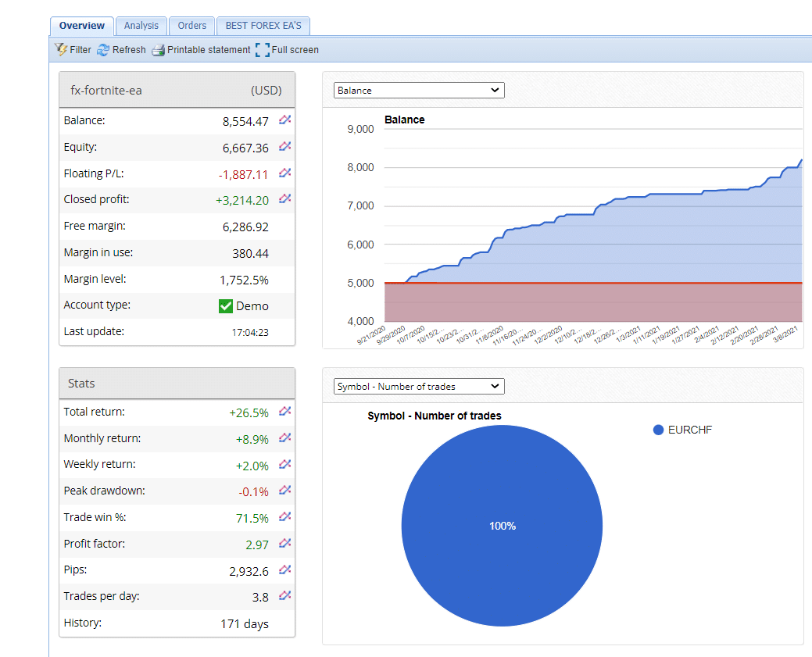Viewport: 812px width, 657px height.
Task: Open the graph icon next to Total return
Action: (284, 412)
